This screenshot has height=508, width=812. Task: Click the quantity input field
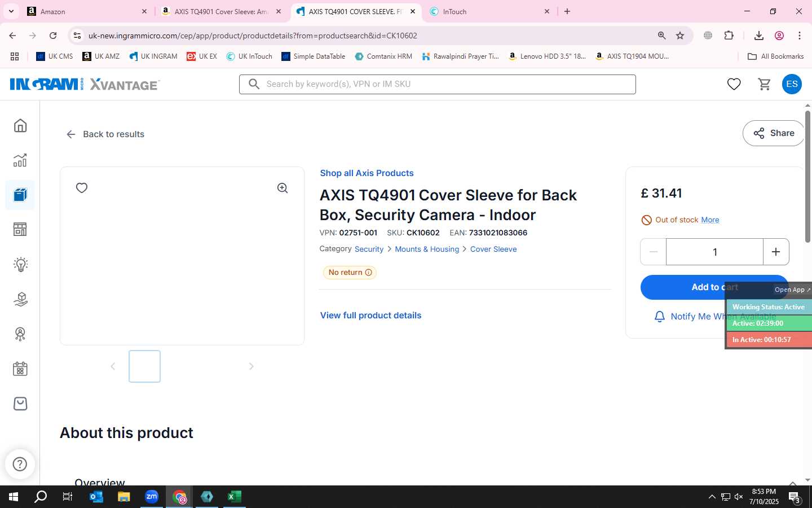(714, 252)
